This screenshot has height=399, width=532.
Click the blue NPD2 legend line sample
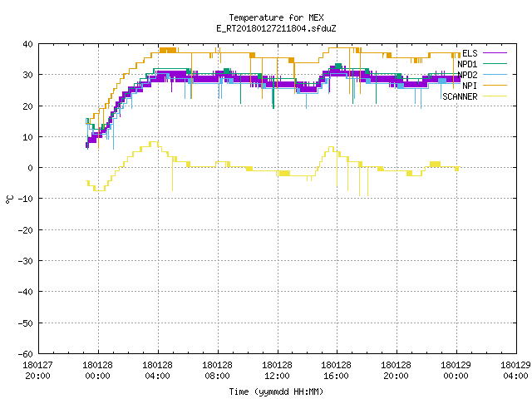(495, 75)
